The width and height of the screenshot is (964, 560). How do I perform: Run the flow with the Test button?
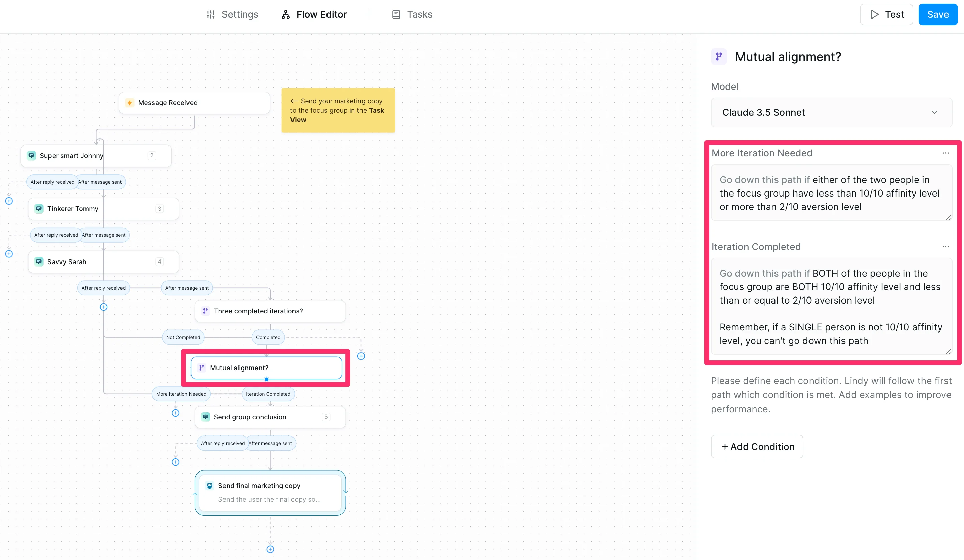coord(886,14)
